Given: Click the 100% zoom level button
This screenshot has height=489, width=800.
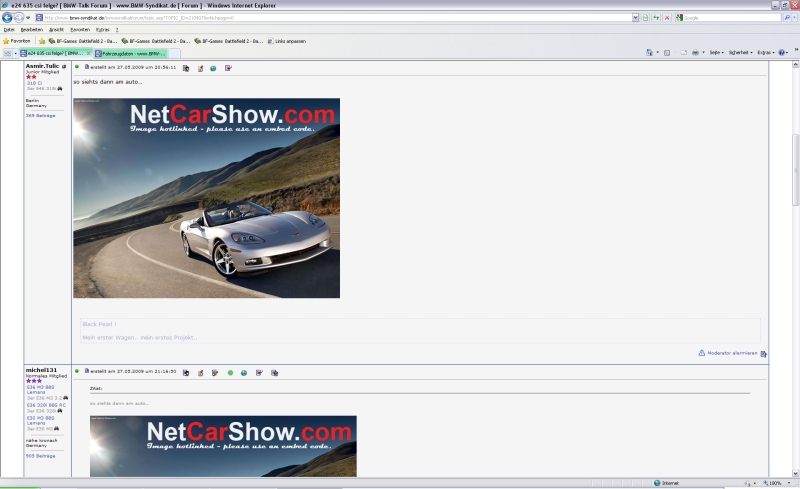Looking at the screenshot, I should 772,483.
